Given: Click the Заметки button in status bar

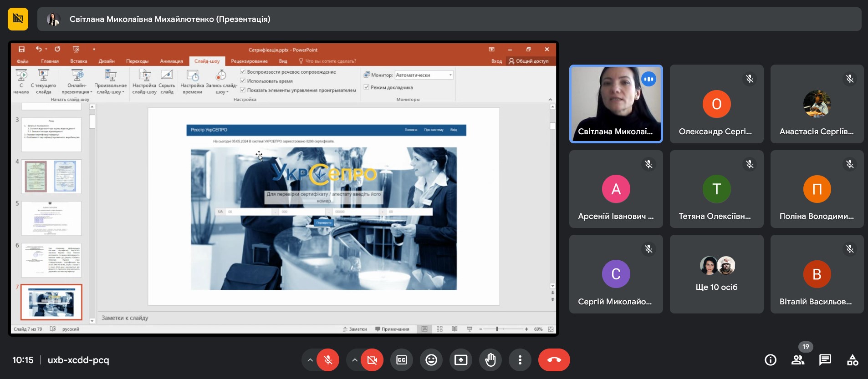Looking at the screenshot, I should tap(355, 329).
